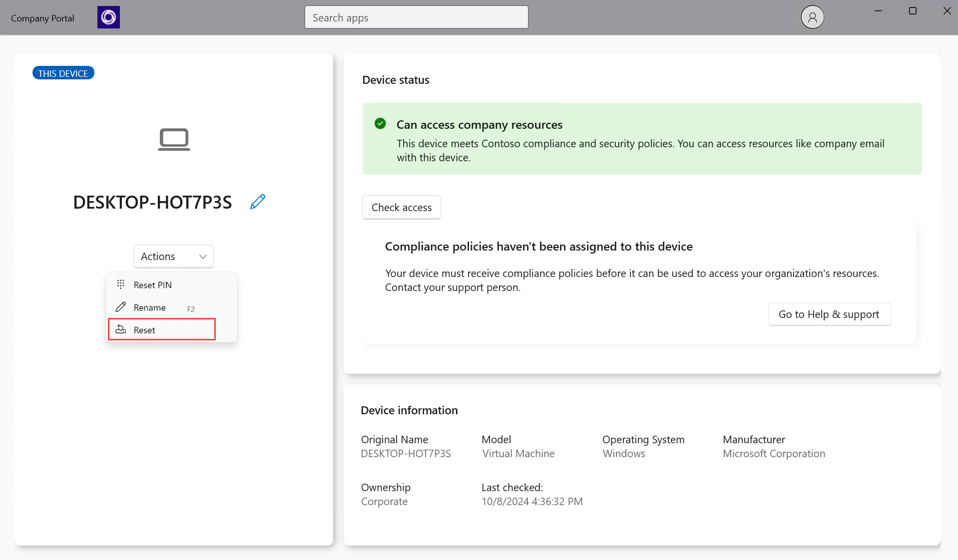Click inside the Search apps box
This screenshot has width=958, height=560.
(416, 17)
